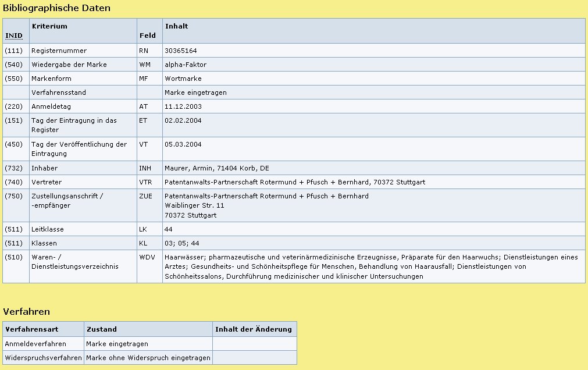The height and width of the screenshot is (370, 588).
Task: Click the Feld column header
Action: 147,36
